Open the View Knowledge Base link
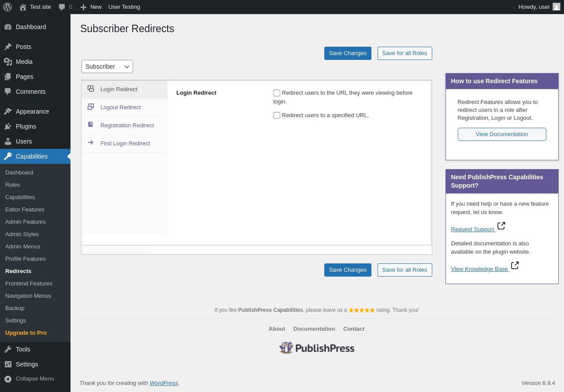564x392 pixels. pos(479,269)
